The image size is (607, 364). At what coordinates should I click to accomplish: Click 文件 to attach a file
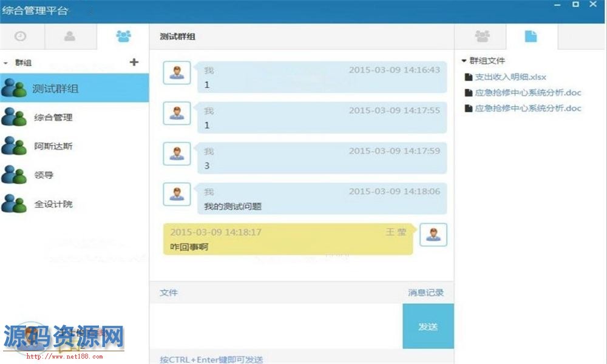click(x=169, y=292)
